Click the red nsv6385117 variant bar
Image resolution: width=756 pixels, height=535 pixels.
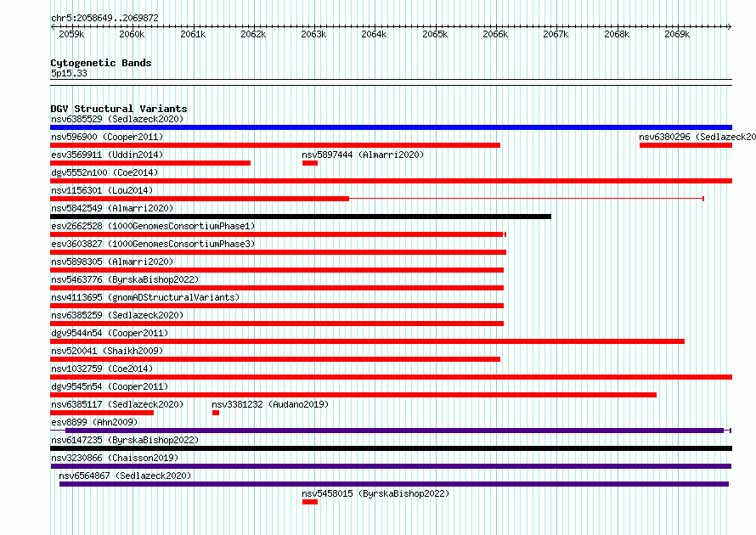coord(102,413)
